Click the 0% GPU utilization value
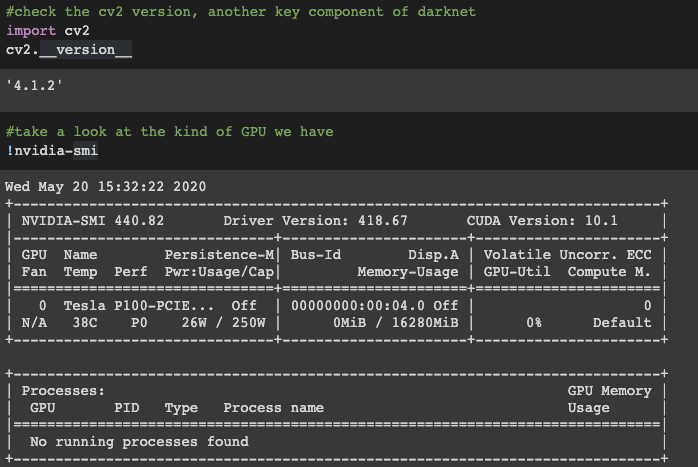 534,322
